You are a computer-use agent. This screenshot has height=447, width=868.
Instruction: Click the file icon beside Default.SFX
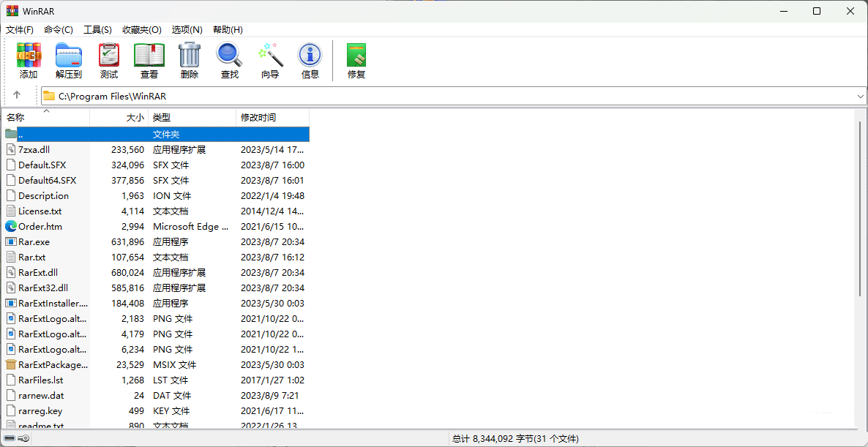[10, 165]
